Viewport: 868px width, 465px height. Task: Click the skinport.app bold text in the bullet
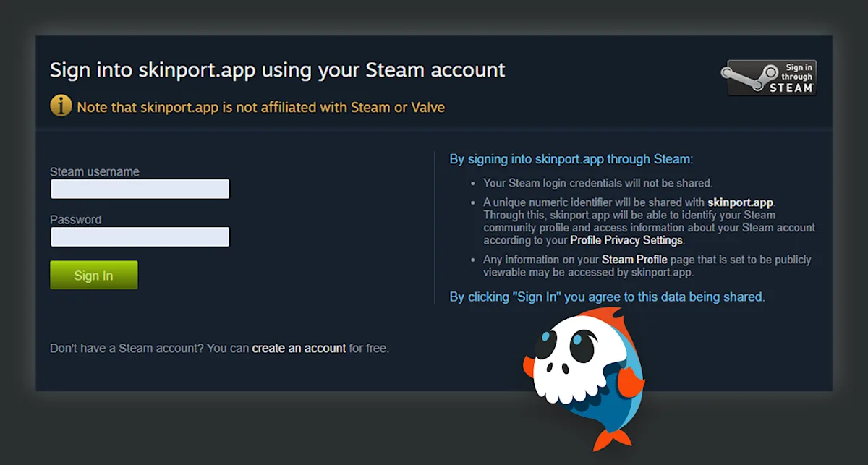740,202
